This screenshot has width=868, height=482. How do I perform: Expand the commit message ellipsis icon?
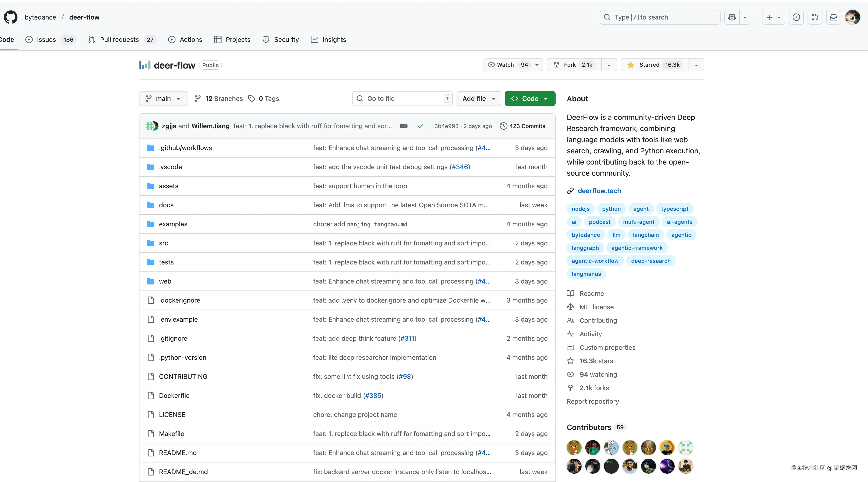tap(404, 126)
